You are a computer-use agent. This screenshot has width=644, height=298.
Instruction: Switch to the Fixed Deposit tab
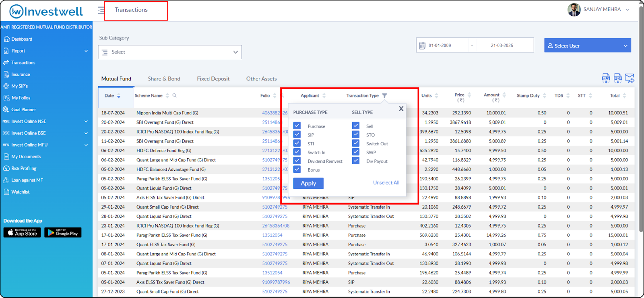coord(213,79)
